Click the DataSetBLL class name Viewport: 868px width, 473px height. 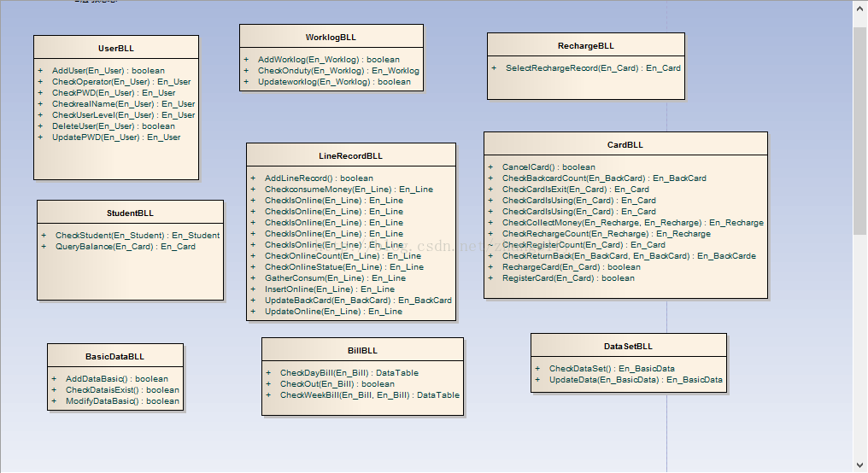tap(628, 347)
